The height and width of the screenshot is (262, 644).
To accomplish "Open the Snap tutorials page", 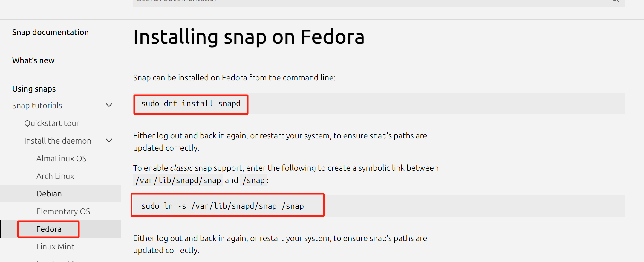I will 37,106.
